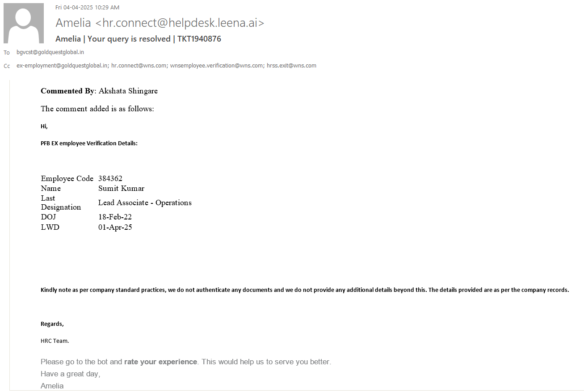The image size is (584, 392).
Task: Click commenter name Akshata Shingare
Action: tap(128, 91)
